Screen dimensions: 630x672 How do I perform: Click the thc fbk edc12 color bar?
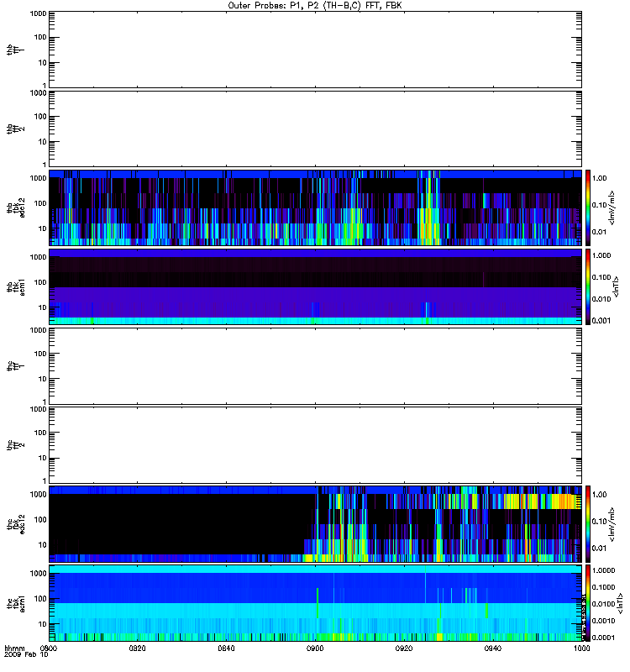[x=588, y=523]
